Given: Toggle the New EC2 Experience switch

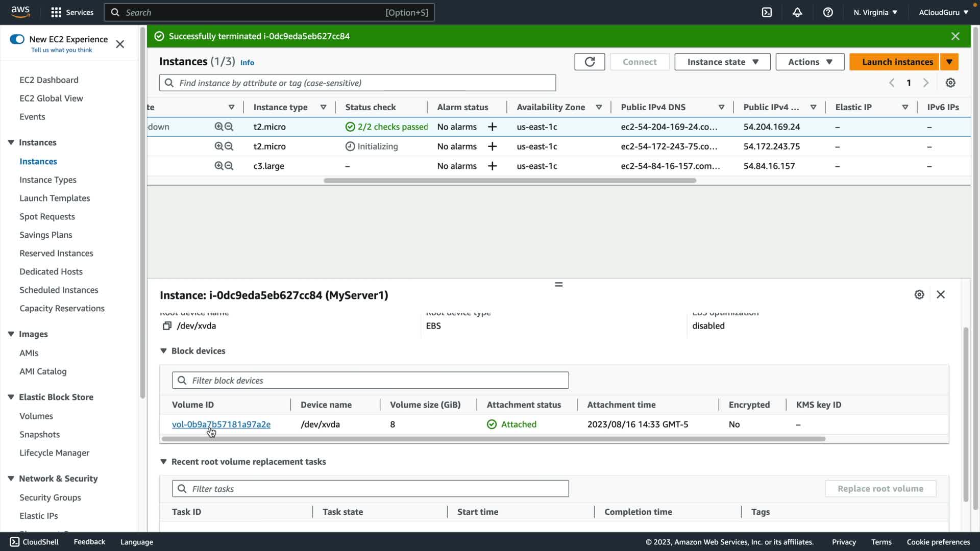Looking at the screenshot, I should click(x=17, y=39).
